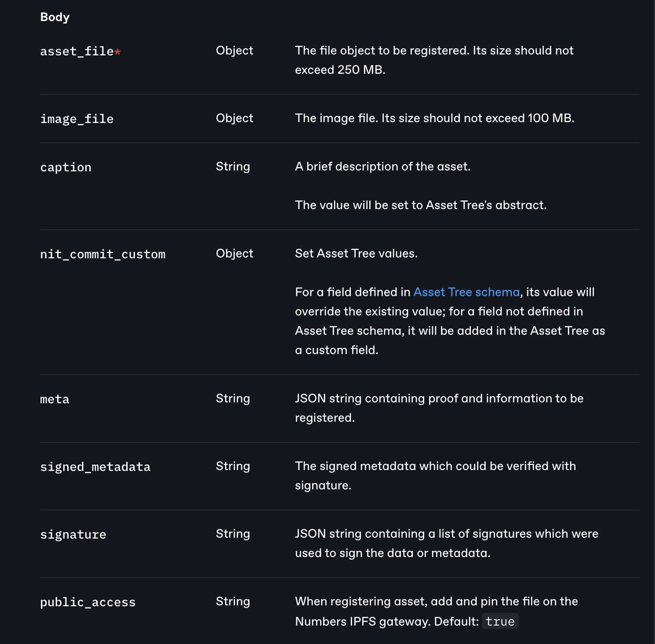Click the signature parameter name
The image size is (655, 644).
(x=73, y=535)
